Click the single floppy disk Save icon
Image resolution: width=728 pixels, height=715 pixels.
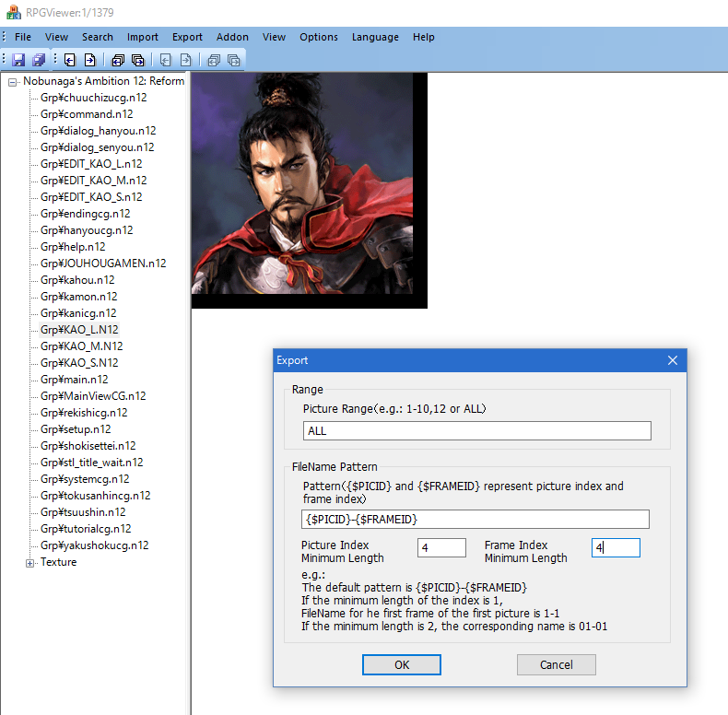pyautogui.click(x=18, y=60)
